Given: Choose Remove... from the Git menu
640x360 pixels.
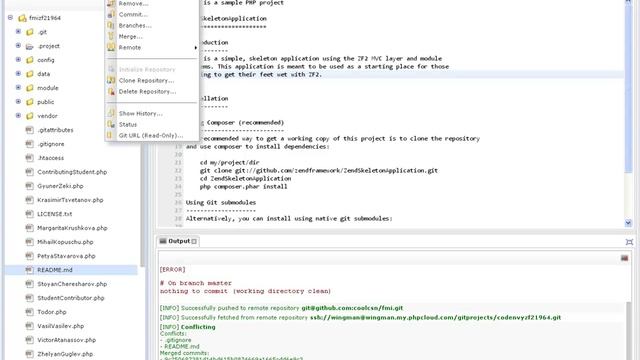Looking at the screenshot, I should 133,3.
